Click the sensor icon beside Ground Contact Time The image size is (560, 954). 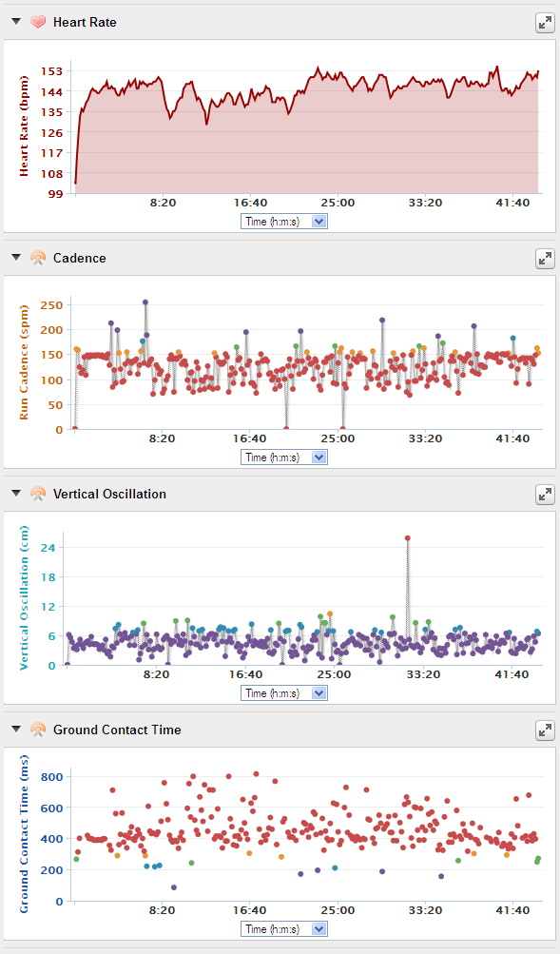click(38, 729)
